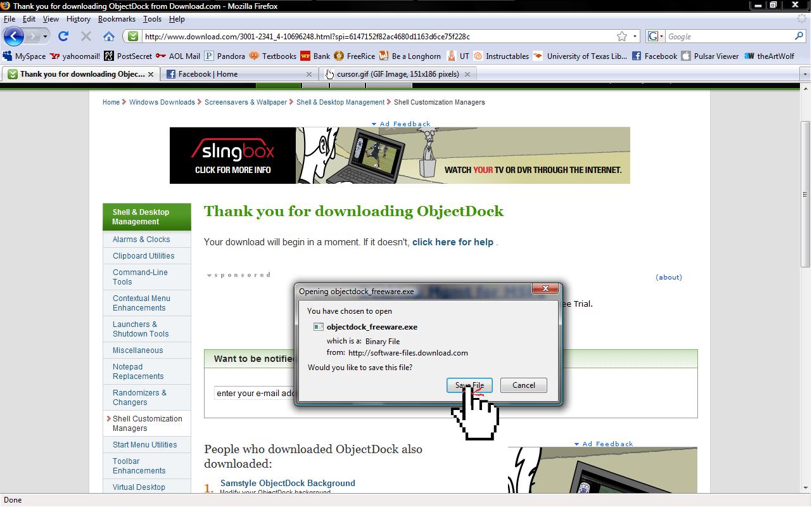812x507 pixels.
Task: Open the Tools menu
Action: coord(152,19)
